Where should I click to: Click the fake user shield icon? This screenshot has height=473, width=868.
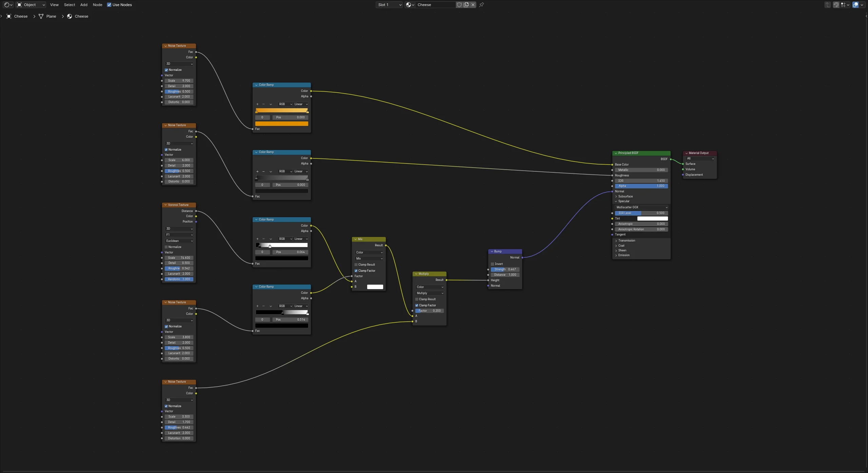(x=459, y=5)
